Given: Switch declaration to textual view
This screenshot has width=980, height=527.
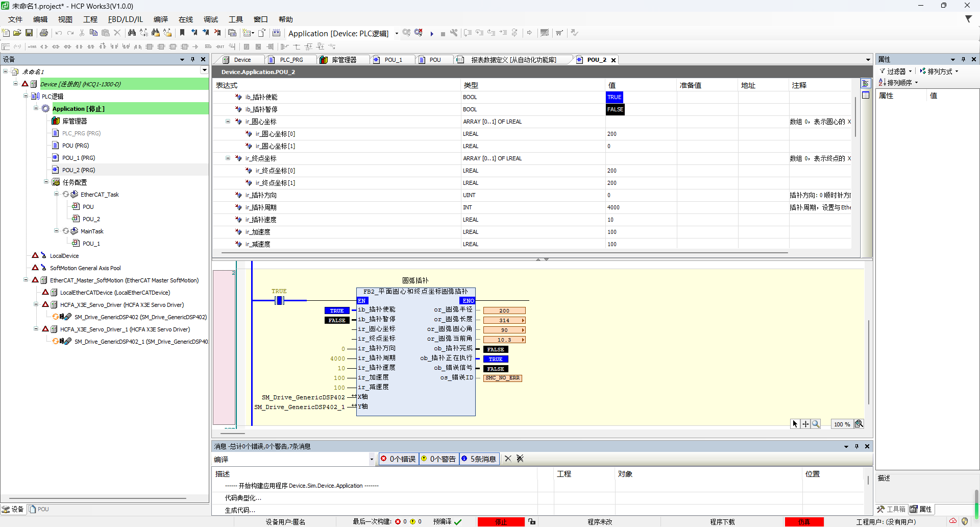Looking at the screenshot, I should pos(866,84).
